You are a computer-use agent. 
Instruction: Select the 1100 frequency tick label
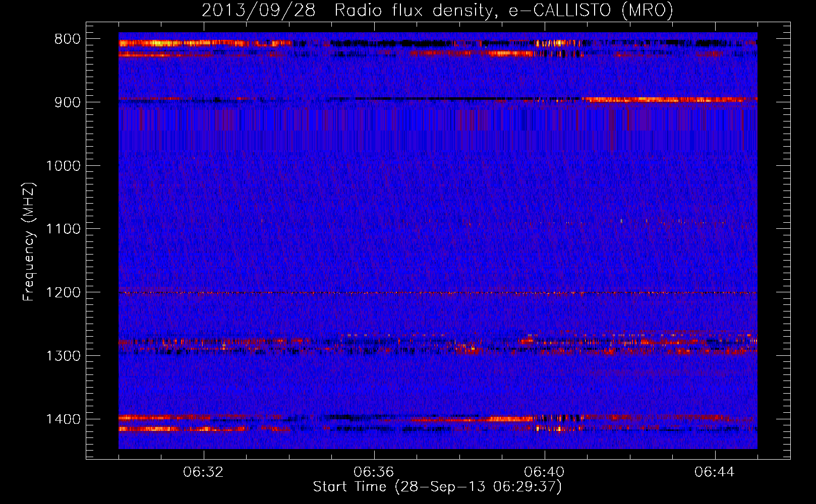click(x=63, y=229)
